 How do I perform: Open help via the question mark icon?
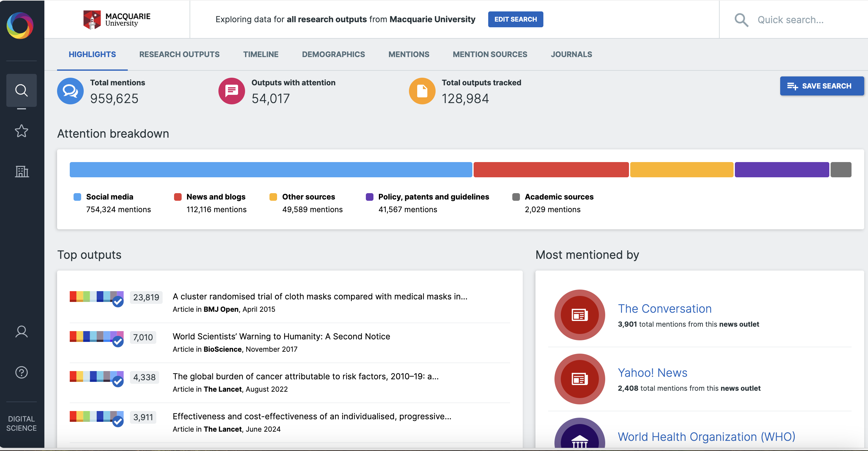[21, 372]
